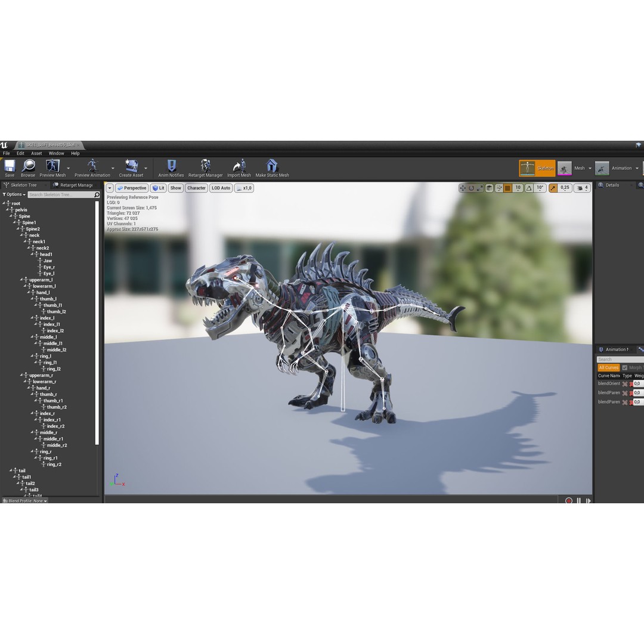This screenshot has height=644, width=644.
Task: Click the record button below viewport
Action: pyautogui.click(x=569, y=501)
